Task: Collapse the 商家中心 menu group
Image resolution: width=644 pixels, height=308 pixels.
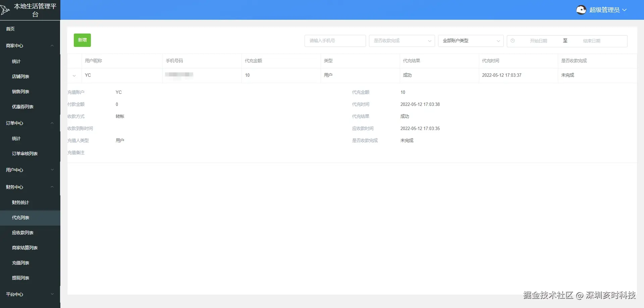Action: point(52,46)
